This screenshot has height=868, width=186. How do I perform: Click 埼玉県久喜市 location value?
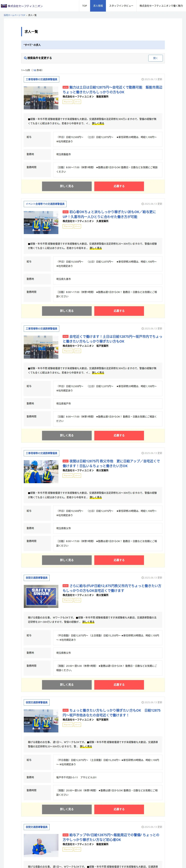(x=63, y=279)
